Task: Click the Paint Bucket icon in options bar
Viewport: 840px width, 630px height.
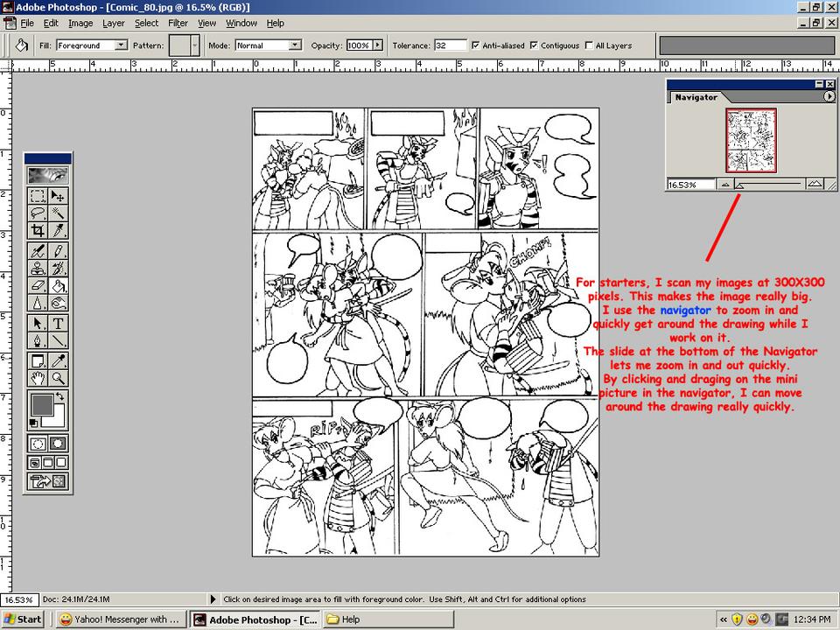Action: pos(21,45)
